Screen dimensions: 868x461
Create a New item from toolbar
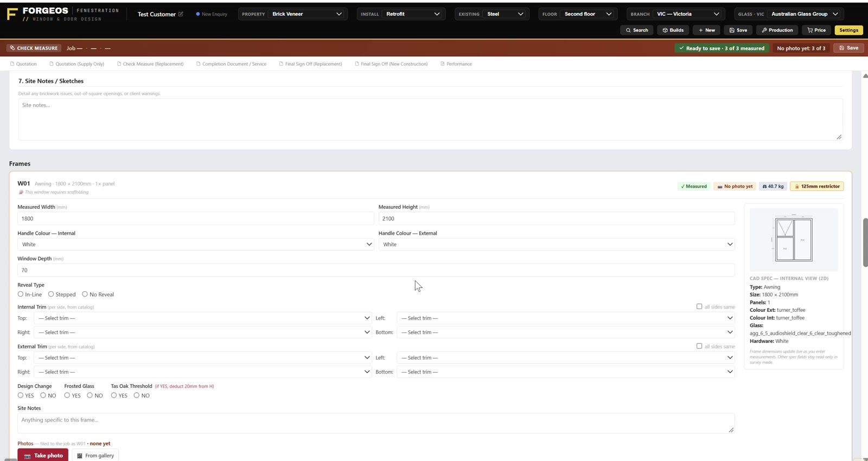click(x=706, y=30)
